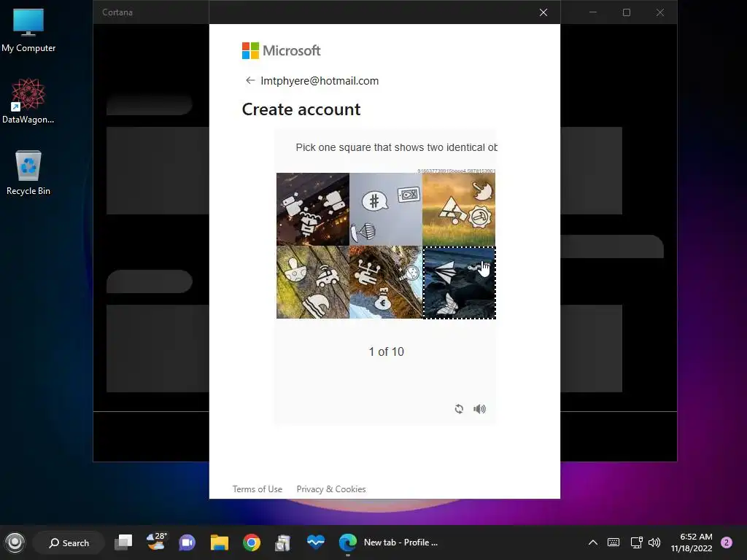Image resolution: width=747 pixels, height=560 pixels.
Task: Maximize the Cortana window
Action: click(627, 12)
